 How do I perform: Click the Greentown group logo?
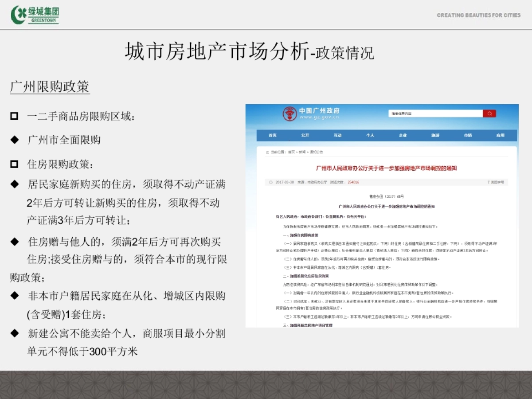point(35,15)
